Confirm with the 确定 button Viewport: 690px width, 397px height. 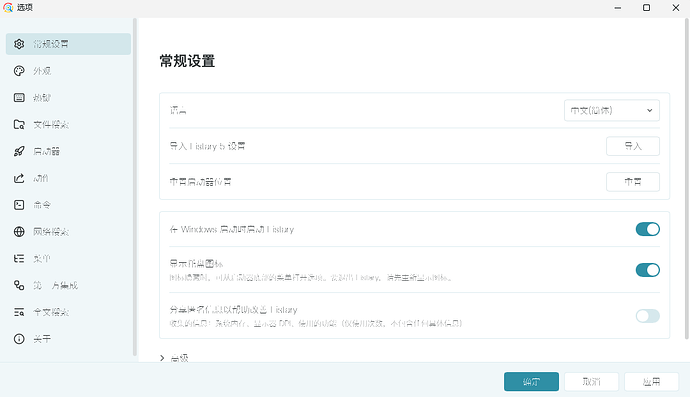(531, 382)
